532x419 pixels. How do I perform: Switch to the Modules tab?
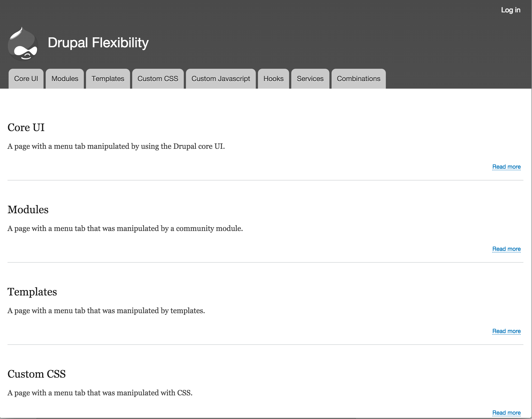coord(64,79)
